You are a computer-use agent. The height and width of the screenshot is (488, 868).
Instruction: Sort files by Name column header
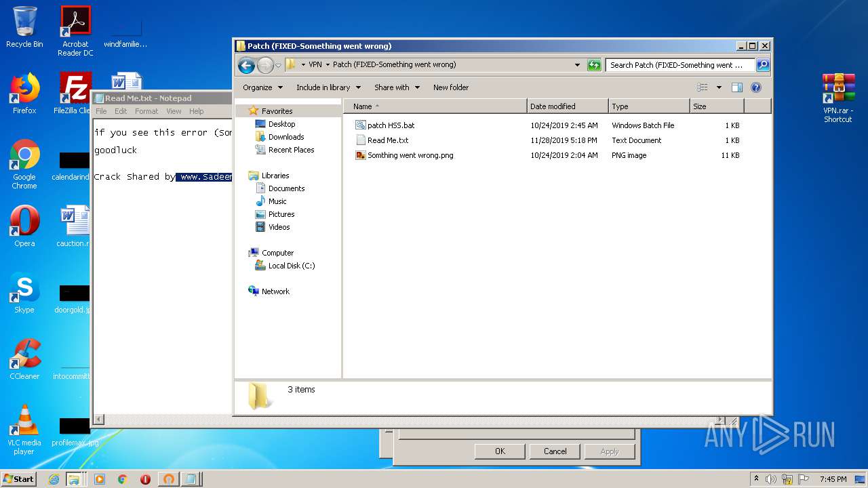[x=435, y=106]
